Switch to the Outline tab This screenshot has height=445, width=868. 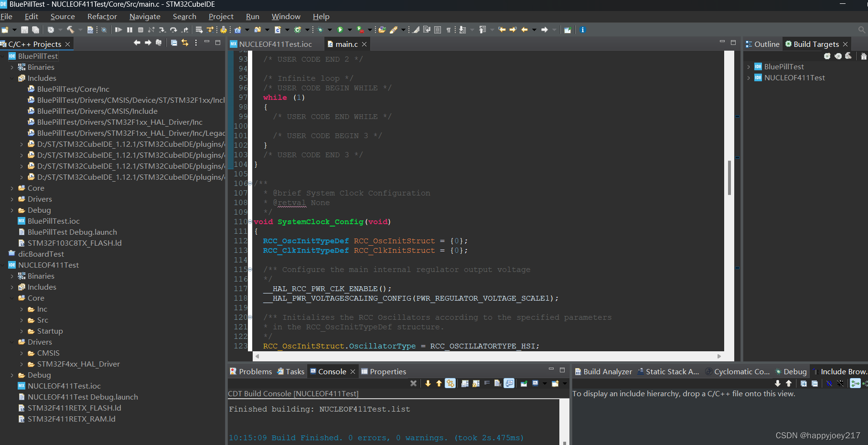coord(762,44)
